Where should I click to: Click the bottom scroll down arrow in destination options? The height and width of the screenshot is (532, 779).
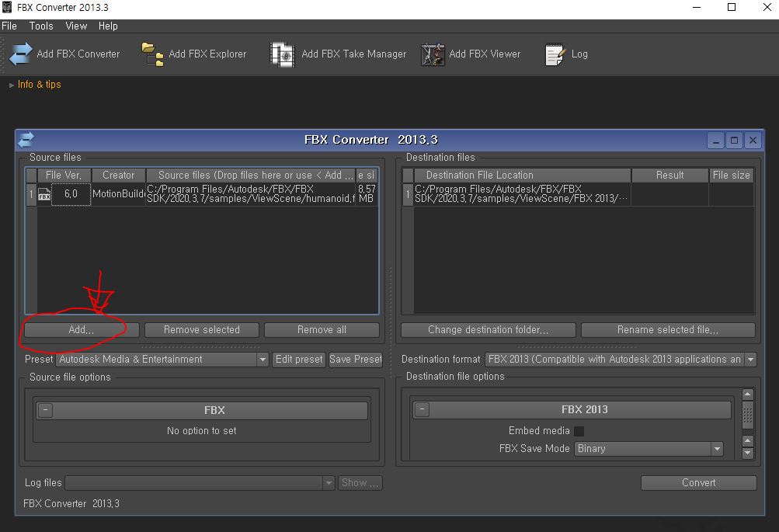coord(748,453)
